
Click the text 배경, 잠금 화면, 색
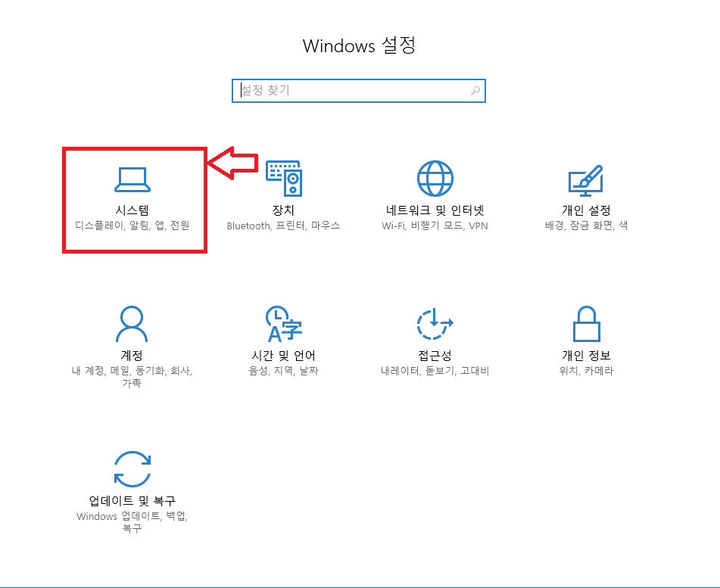click(x=587, y=226)
